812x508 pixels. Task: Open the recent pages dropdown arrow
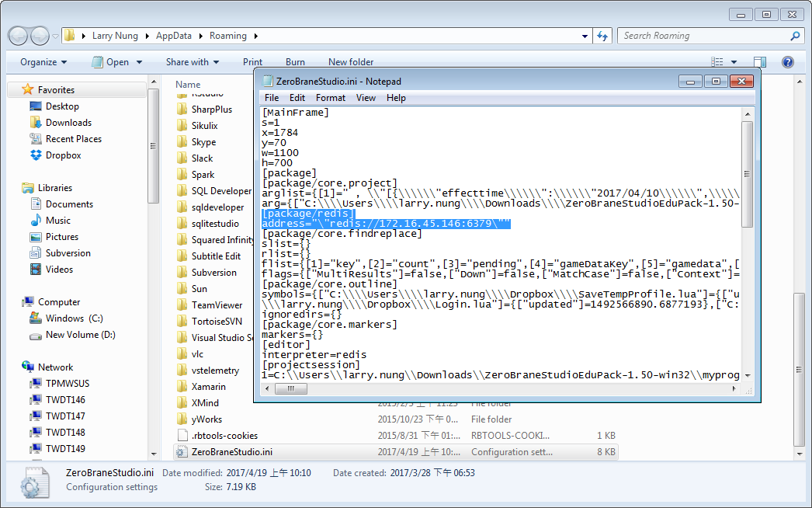coord(55,37)
